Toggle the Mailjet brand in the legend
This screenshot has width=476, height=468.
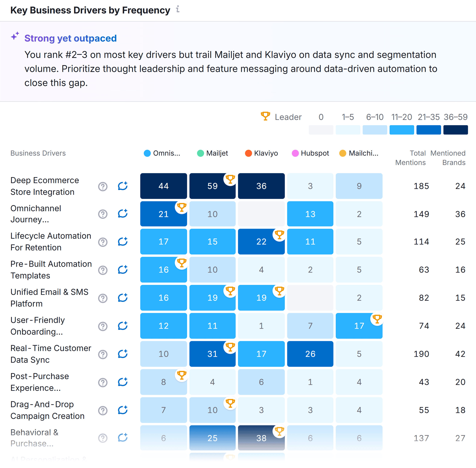click(x=213, y=153)
